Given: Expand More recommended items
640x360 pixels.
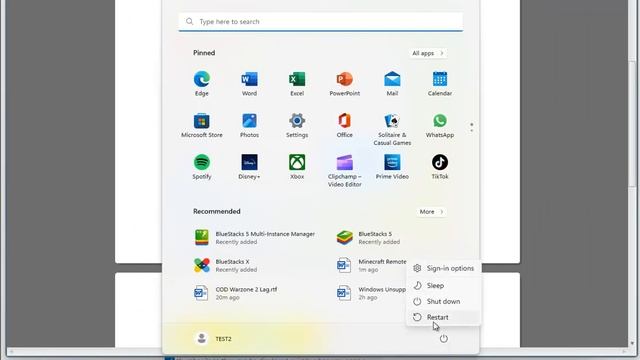Looking at the screenshot, I should (431, 212).
